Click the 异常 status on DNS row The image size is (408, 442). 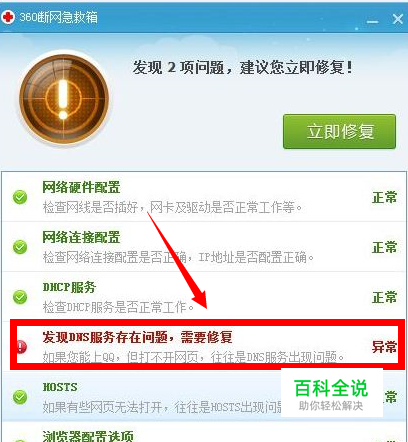pyautogui.click(x=384, y=347)
